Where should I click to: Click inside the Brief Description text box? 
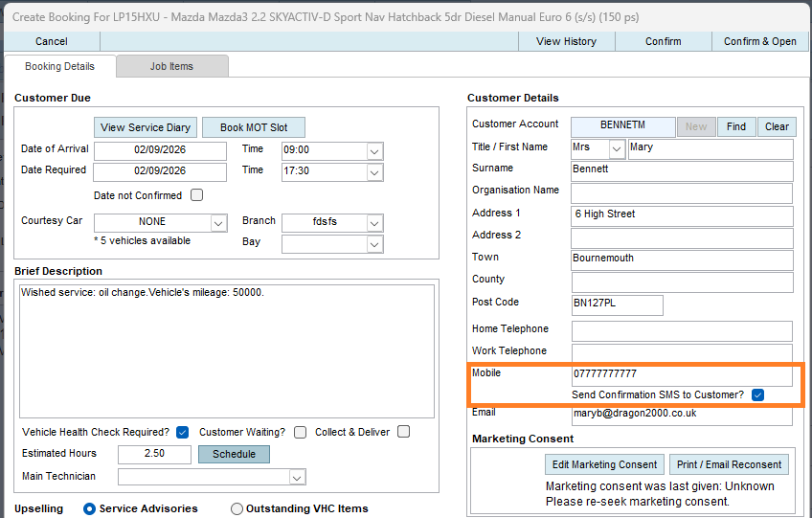click(x=227, y=350)
